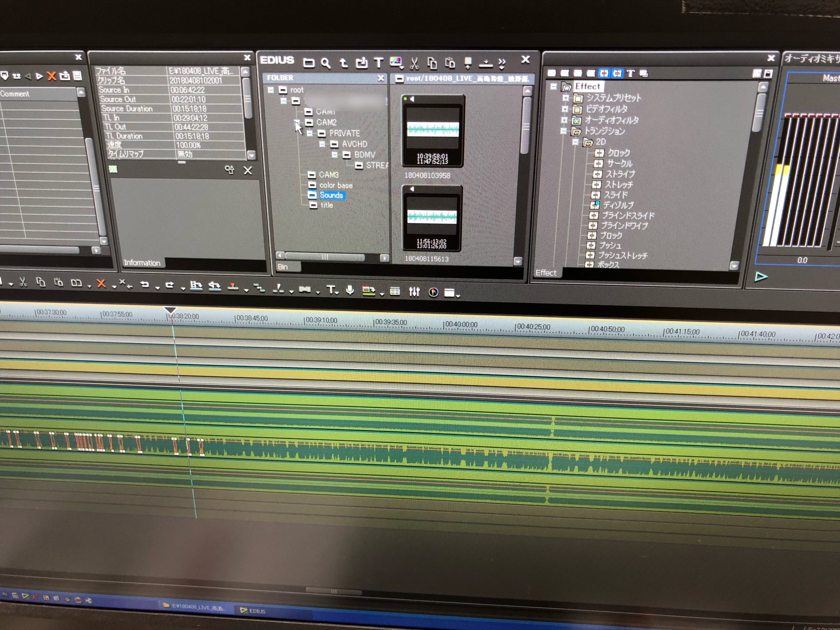
Task: Open the audio mixer sliders icon
Action: point(414,292)
